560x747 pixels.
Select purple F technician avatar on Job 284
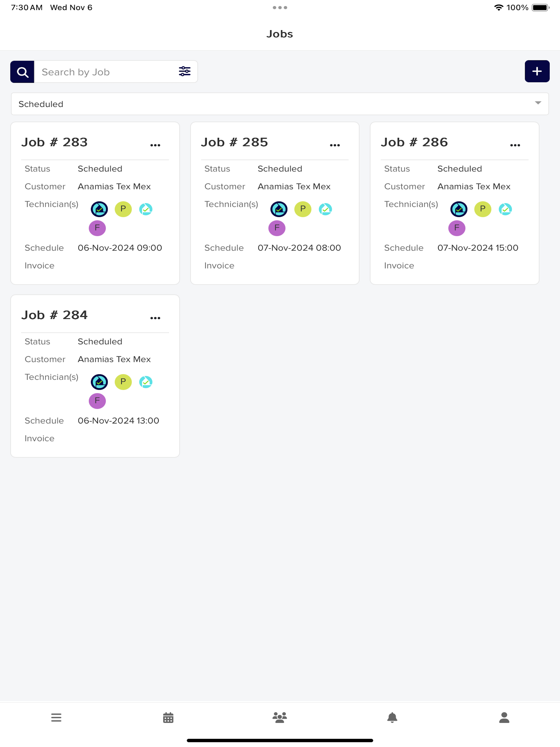[97, 401]
